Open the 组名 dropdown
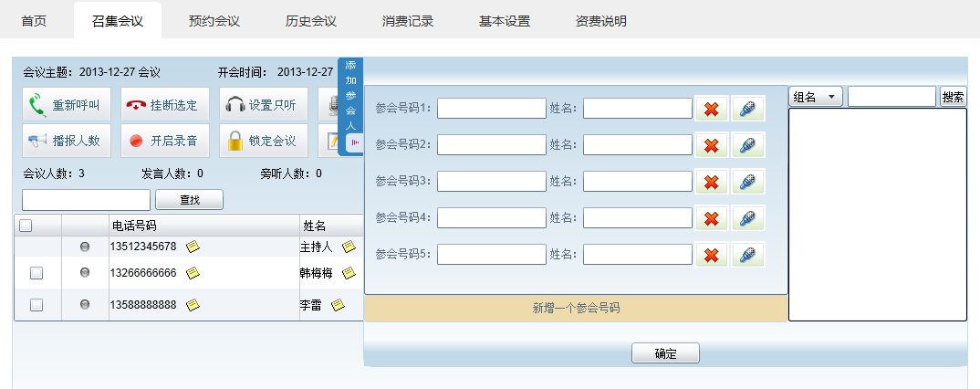Viewport: 980px width, 389px height. click(x=816, y=97)
